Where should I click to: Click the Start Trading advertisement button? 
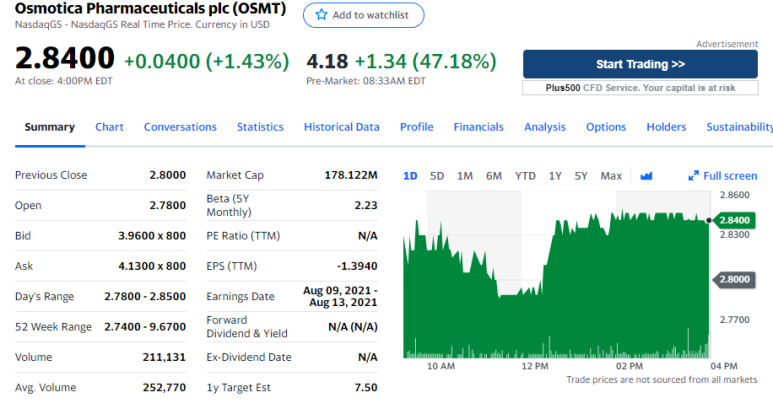[x=640, y=64]
